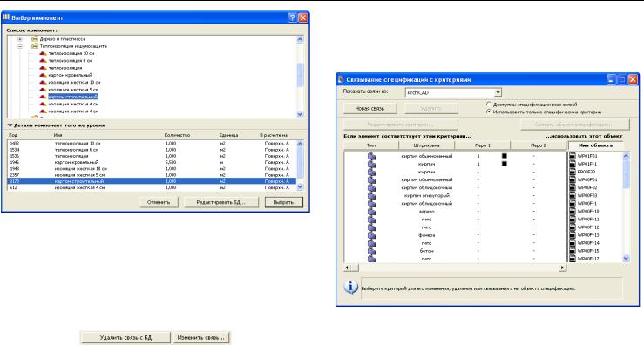The width and height of the screenshot is (644, 345).
Task: Click the Удалить связь с БД button
Action: 125,338
